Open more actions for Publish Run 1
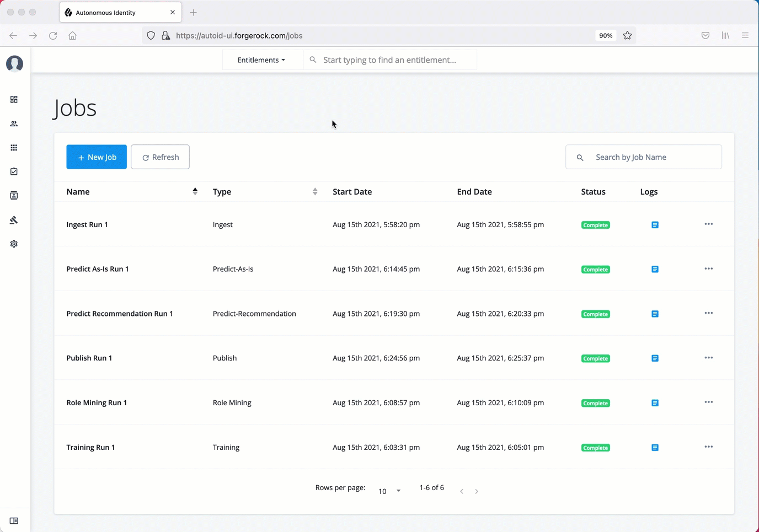This screenshot has width=759, height=532. tap(708, 358)
